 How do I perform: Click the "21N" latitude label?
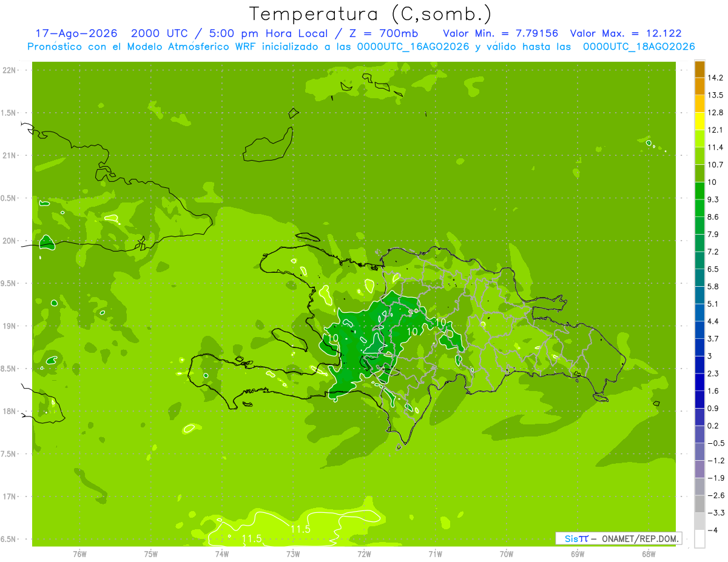9,156
